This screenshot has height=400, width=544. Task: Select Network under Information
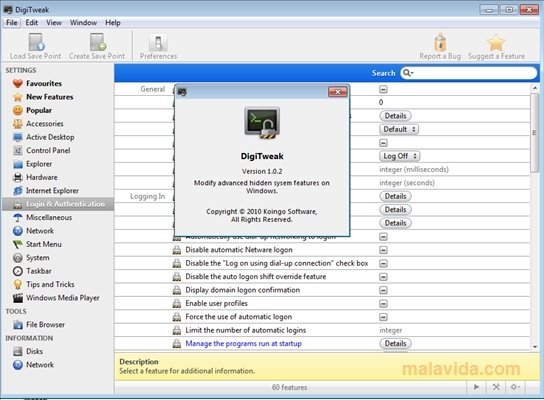(x=40, y=365)
